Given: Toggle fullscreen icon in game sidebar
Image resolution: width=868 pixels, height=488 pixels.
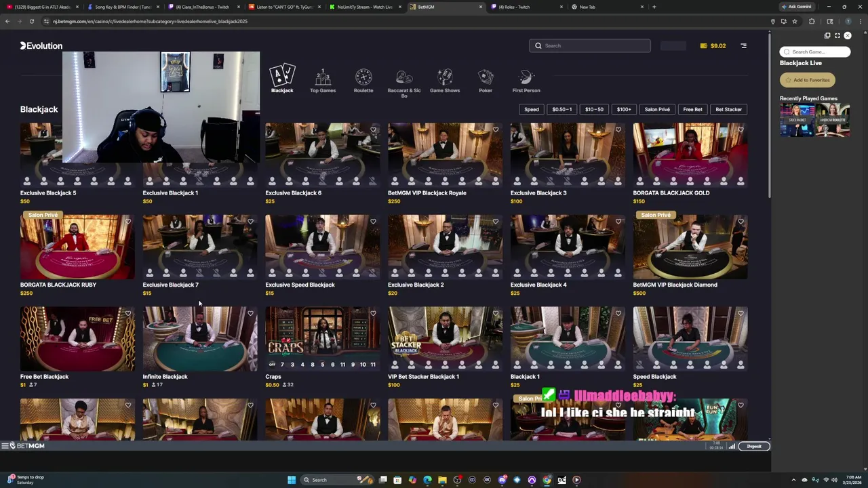Looking at the screenshot, I should pos(837,35).
